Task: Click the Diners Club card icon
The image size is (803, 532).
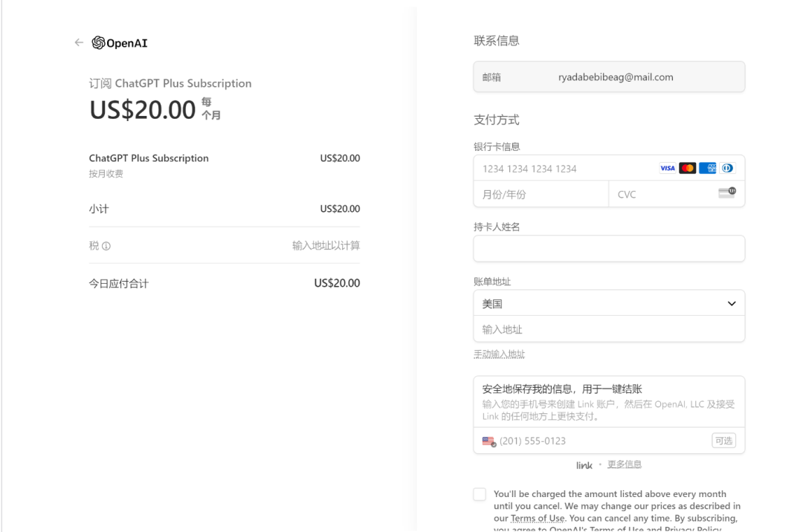Action: [726, 168]
